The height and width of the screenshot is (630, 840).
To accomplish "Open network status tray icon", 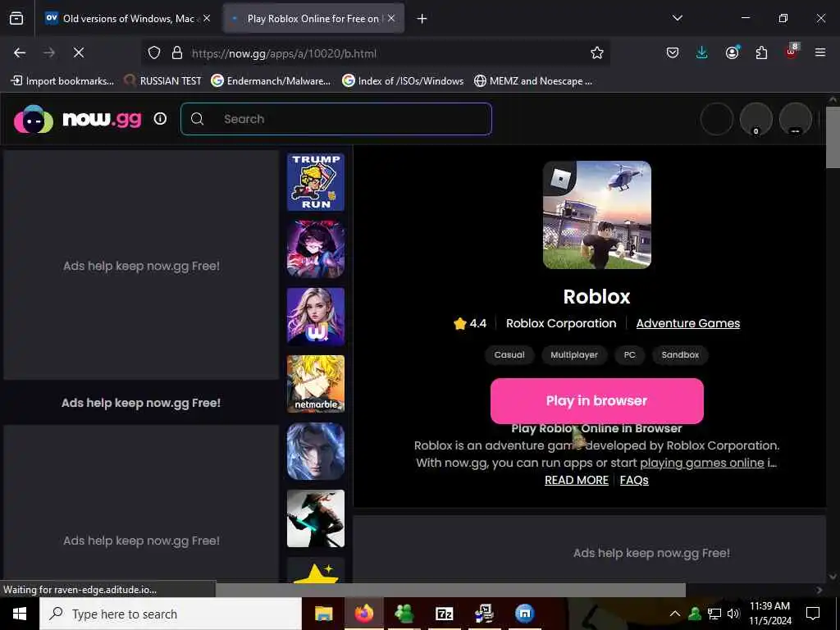I will click(714, 614).
